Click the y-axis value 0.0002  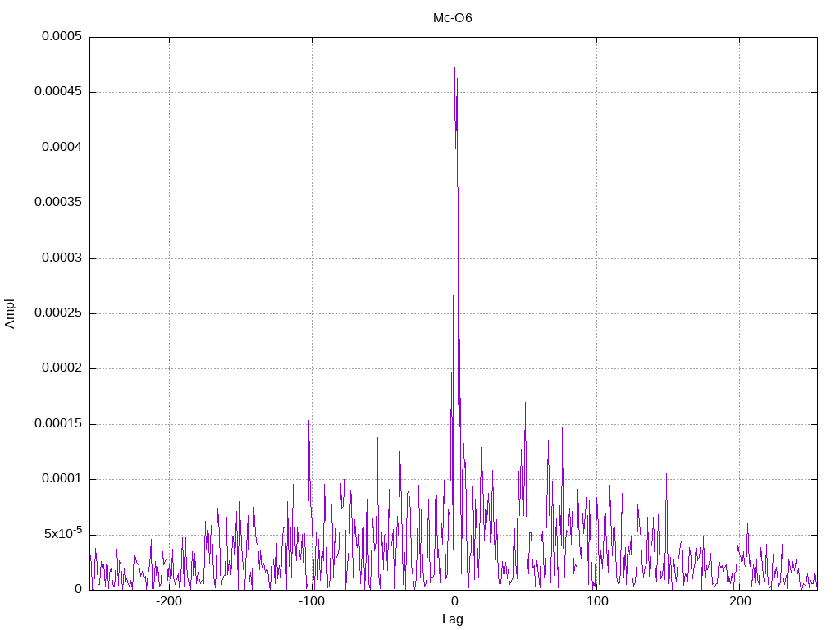pyautogui.click(x=62, y=368)
